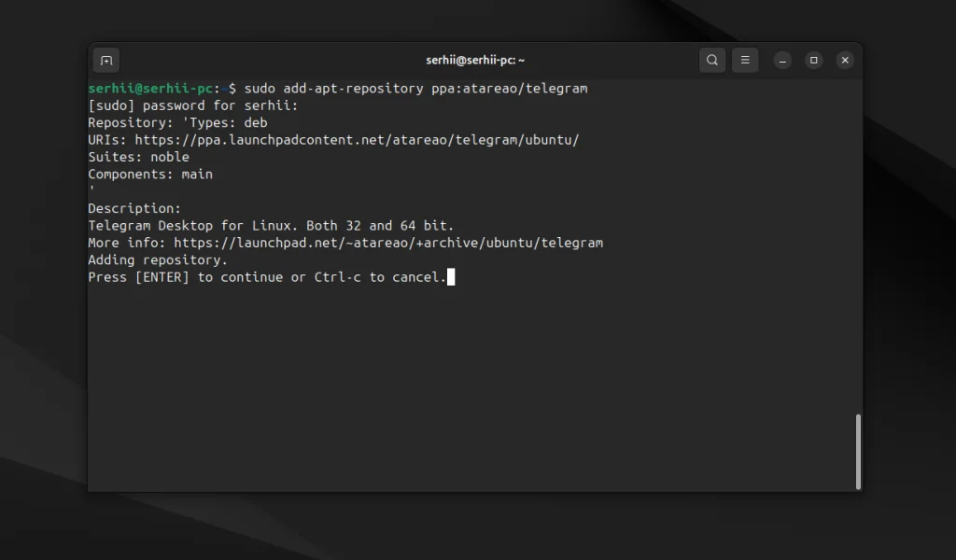Viewport: 956px width, 560px height.
Task: Open the hamburger main menu
Action: point(745,61)
